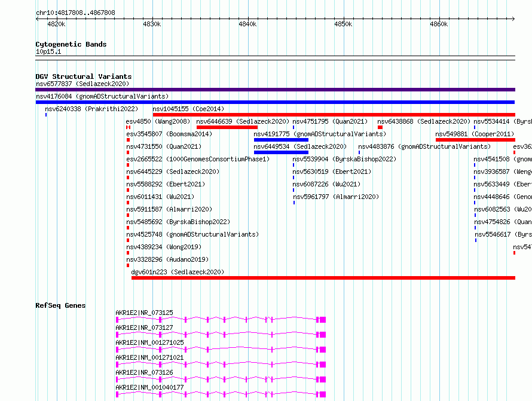Select the red nsv549881 variant bar

475,140
